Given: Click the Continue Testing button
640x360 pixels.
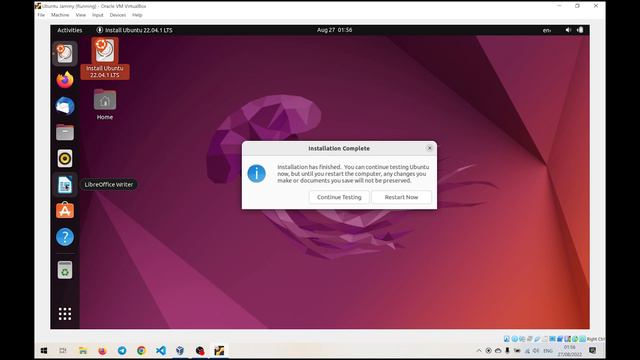Looking at the screenshot, I should coord(339,197).
